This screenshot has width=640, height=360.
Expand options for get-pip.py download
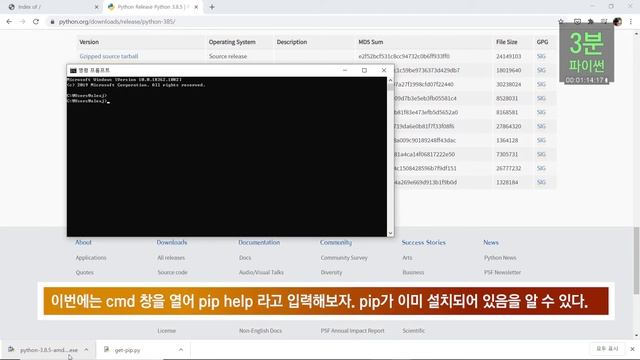click(x=181, y=350)
